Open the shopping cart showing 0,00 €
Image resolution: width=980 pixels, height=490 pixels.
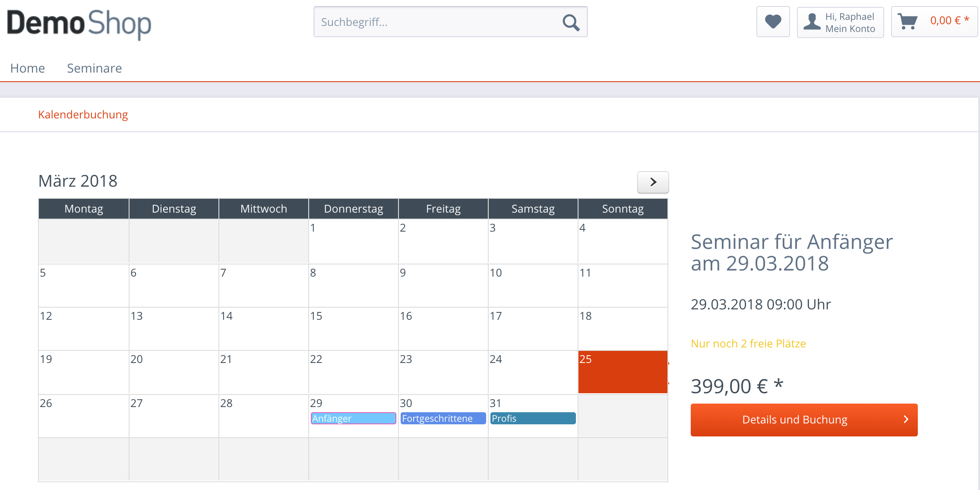point(934,22)
